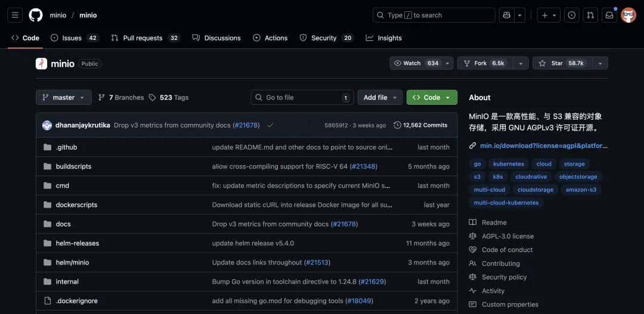
Task: Select the amazon-s3 topic tag
Action: pyautogui.click(x=581, y=189)
